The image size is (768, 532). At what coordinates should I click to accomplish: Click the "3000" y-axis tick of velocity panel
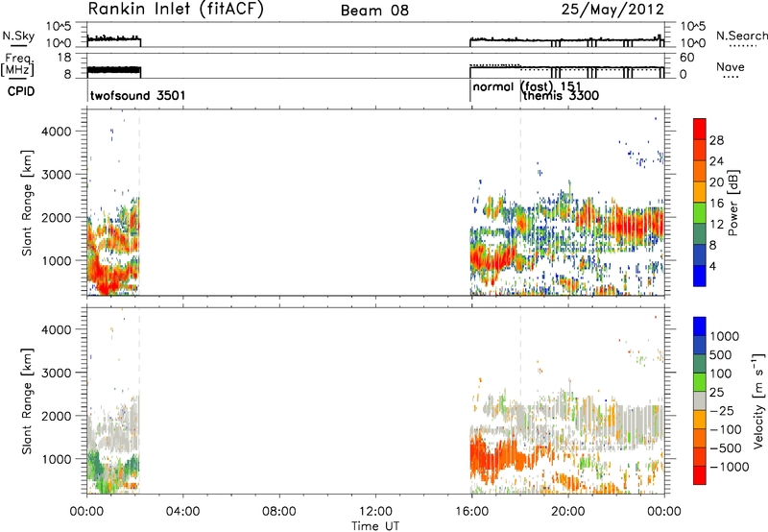click(x=57, y=373)
